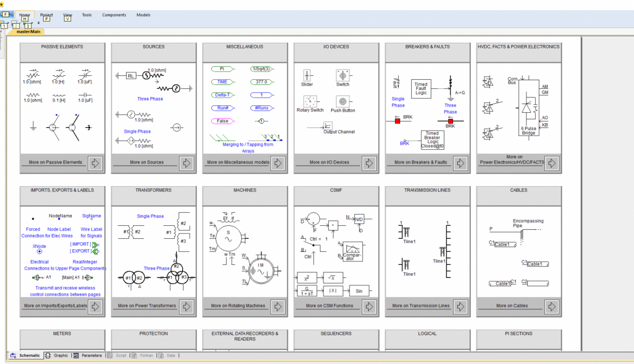634x364 pixels.
Task: Select the 6 Pulse Bridge component
Action: [529, 108]
